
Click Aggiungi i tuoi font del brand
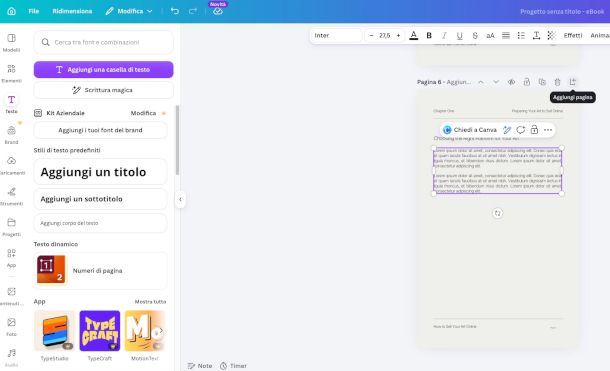click(x=100, y=130)
